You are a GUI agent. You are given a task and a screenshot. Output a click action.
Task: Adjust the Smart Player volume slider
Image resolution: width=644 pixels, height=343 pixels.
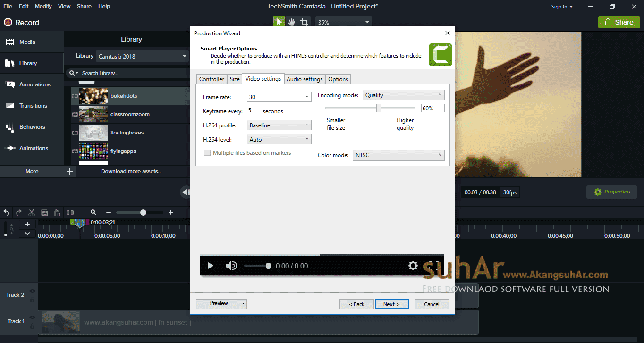[x=268, y=266]
